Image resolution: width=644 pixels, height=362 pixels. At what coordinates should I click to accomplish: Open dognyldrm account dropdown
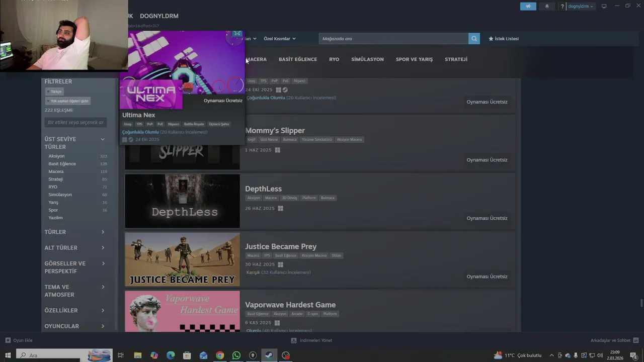click(581, 7)
